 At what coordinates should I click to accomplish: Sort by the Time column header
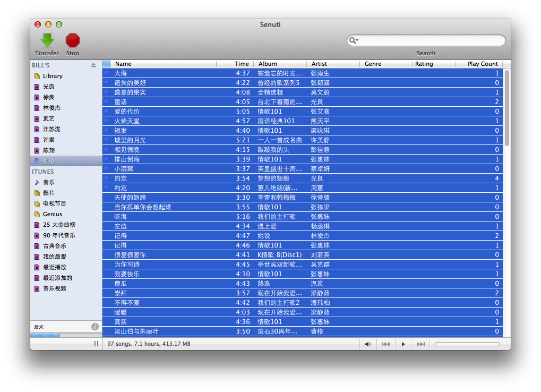point(235,64)
